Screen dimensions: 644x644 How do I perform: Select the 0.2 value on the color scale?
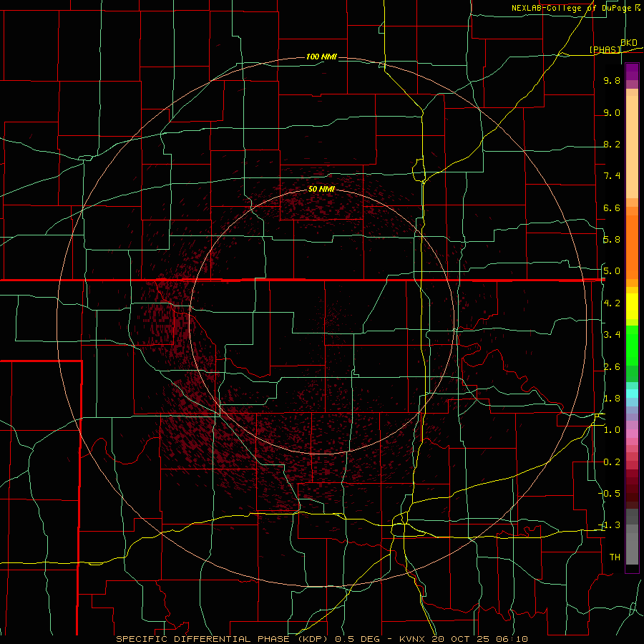coord(612,462)
